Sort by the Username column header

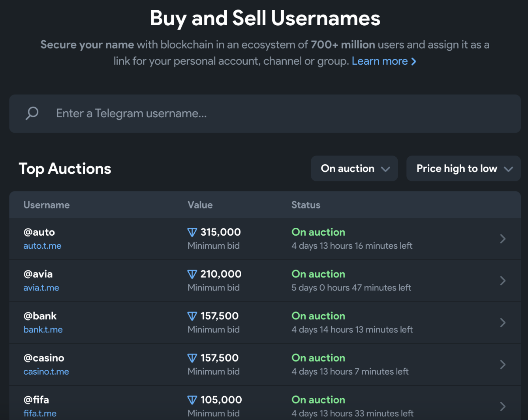(47, 205)
